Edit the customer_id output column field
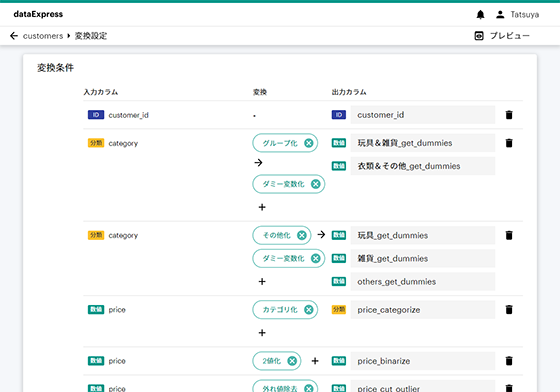The width and height of the screenshot is (560, 392). [423, 115]
